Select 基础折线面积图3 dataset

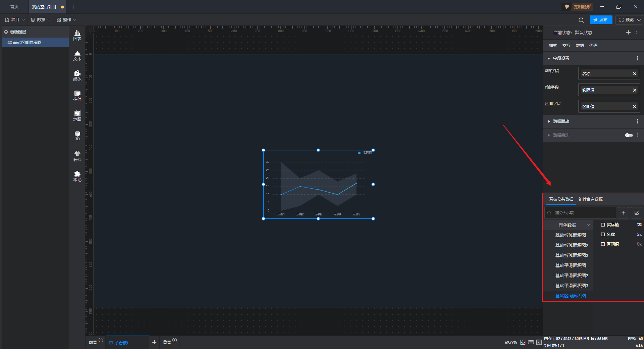pyautogui.click(x=572, y=256)
